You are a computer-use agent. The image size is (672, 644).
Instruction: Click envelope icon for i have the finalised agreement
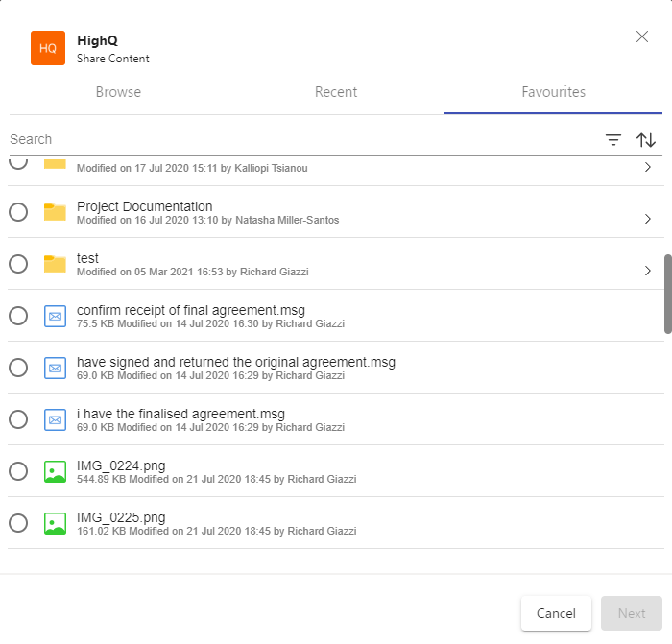pos(55,419)
